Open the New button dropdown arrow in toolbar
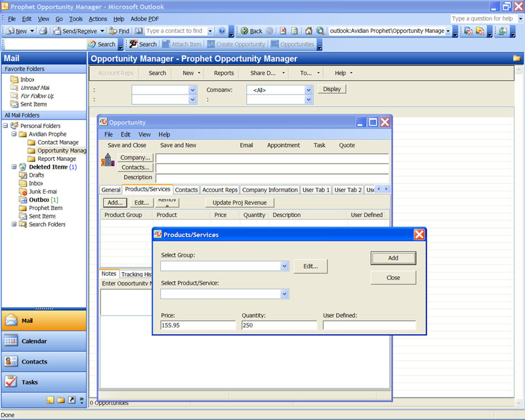Viewport: 525px width, 420px height. pos(32,31)
